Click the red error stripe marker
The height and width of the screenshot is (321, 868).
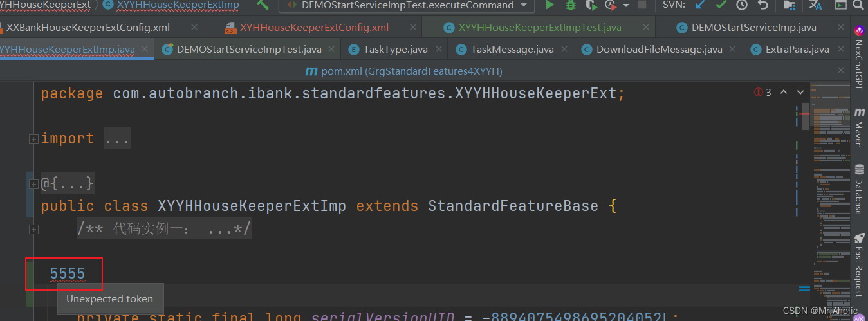point(804,113)
